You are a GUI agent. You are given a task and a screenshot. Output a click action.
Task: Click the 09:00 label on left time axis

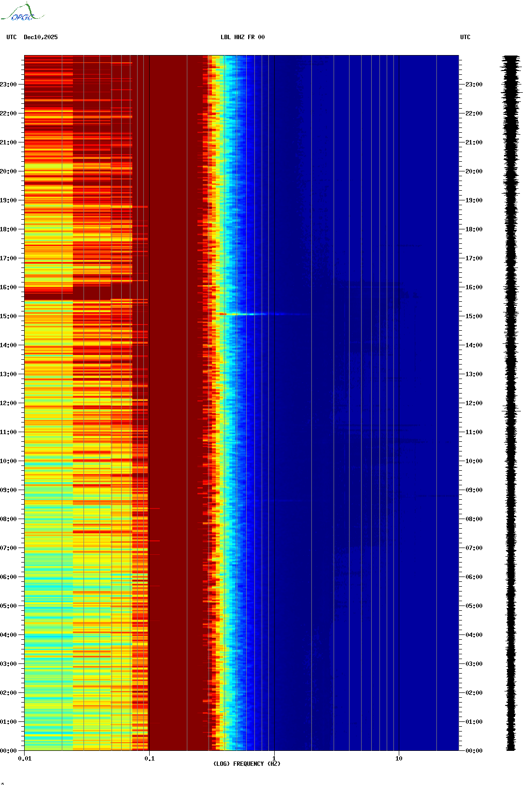click(8, 490)
